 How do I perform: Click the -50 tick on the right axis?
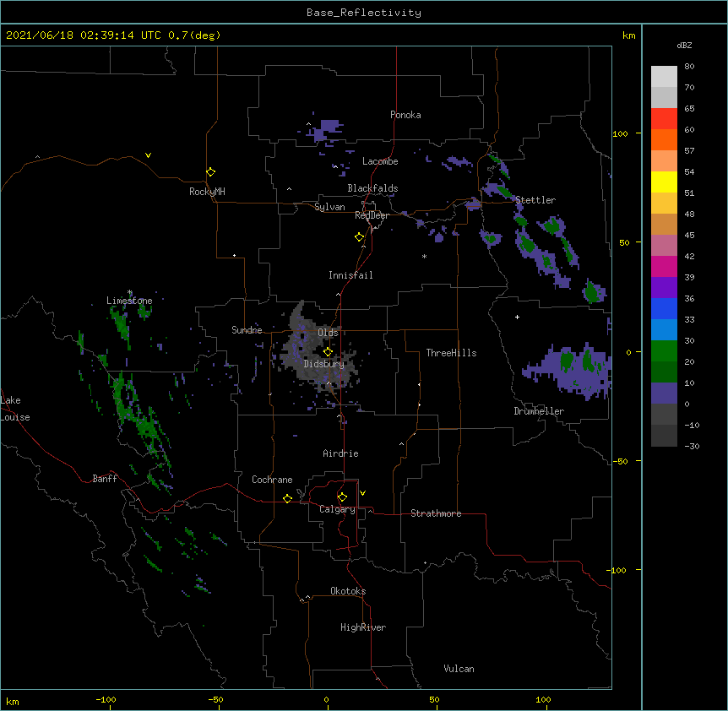(620, 461)
